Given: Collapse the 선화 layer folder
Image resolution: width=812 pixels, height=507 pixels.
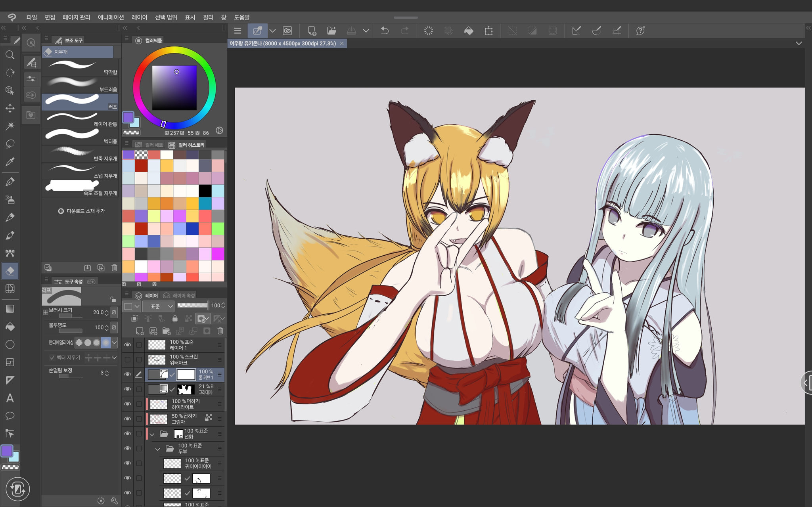Looking at the screenshot, I should coord(152,434).
